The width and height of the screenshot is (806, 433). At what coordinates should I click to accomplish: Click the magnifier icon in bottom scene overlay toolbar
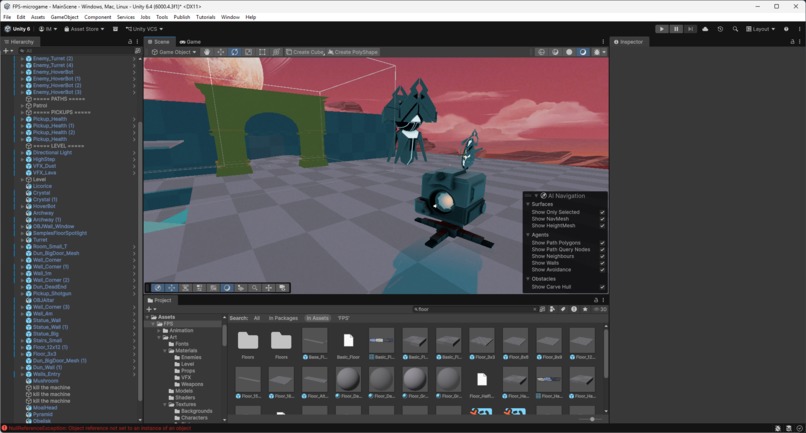pyautogui.click(x=254, y=288)
